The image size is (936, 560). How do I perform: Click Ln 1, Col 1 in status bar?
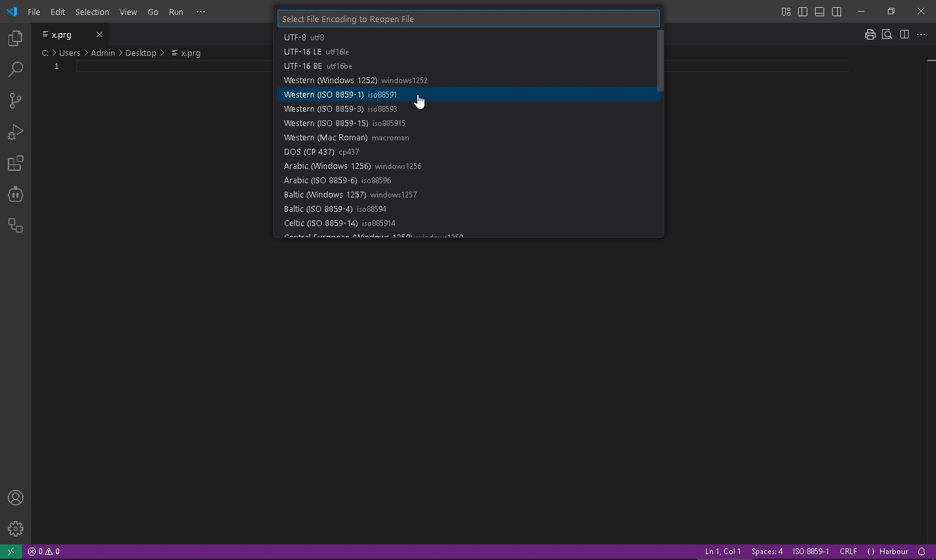coord(723,552)
